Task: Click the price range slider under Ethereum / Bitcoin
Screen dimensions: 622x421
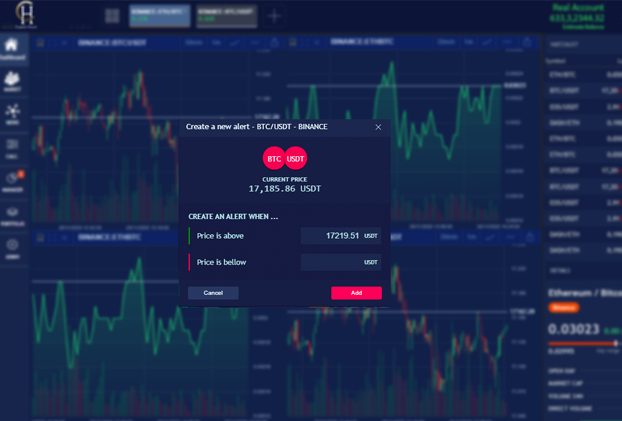Action: (583, 343)
